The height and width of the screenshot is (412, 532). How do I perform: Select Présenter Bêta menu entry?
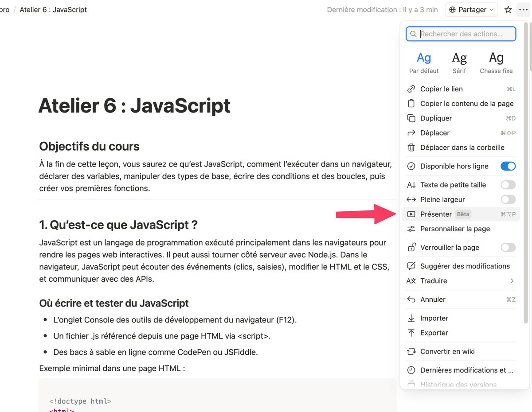pyautogui.click(x=461, y=214)
